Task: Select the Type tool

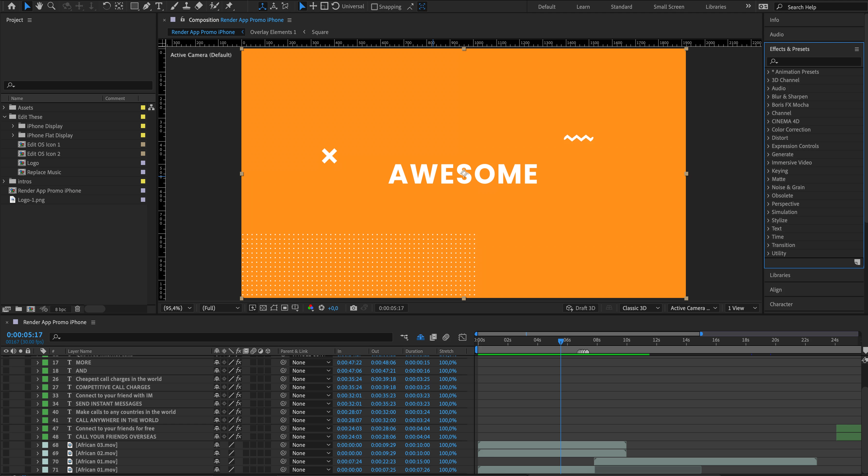Action: [159, 6]
